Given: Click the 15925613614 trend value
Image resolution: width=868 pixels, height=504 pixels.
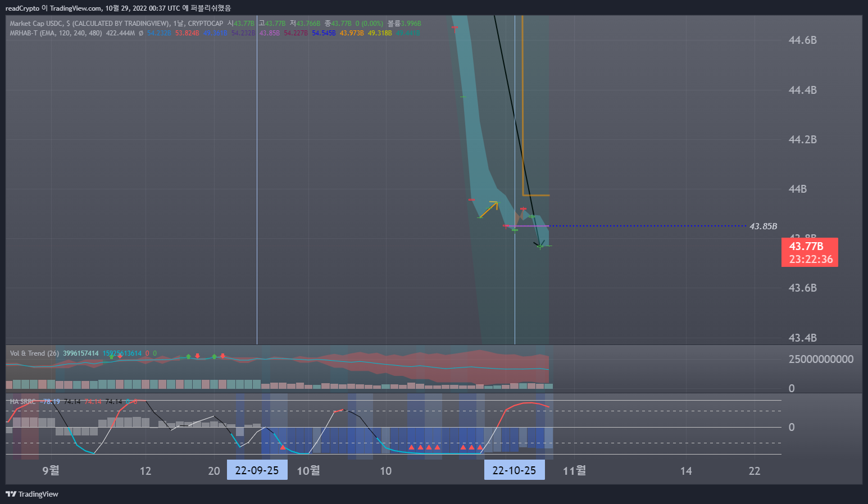Looking at the screenshot, I should (x=122, y=353).
